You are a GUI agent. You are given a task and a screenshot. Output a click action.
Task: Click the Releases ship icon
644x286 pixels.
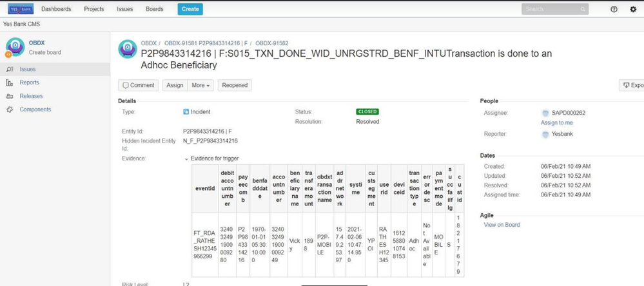(x=10, y=96)
